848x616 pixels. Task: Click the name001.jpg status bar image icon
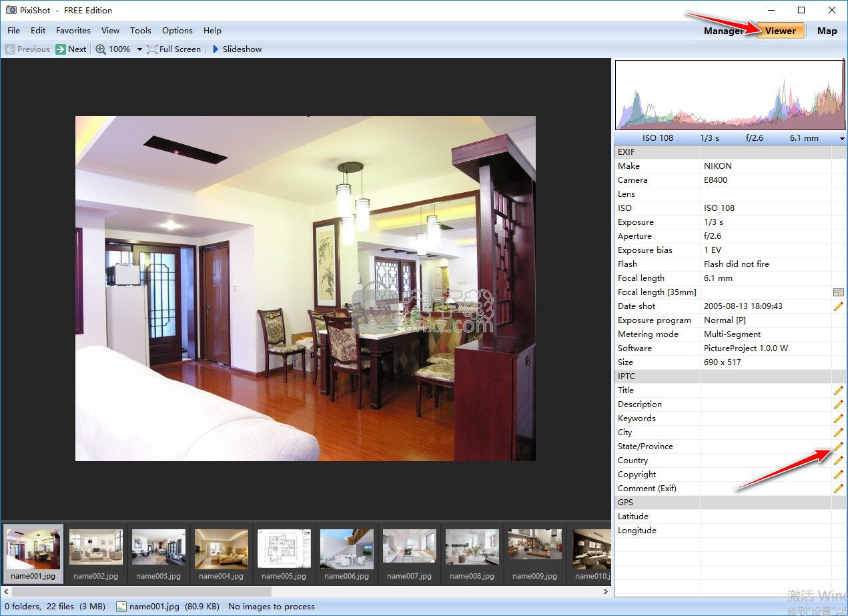coord(121,607)
